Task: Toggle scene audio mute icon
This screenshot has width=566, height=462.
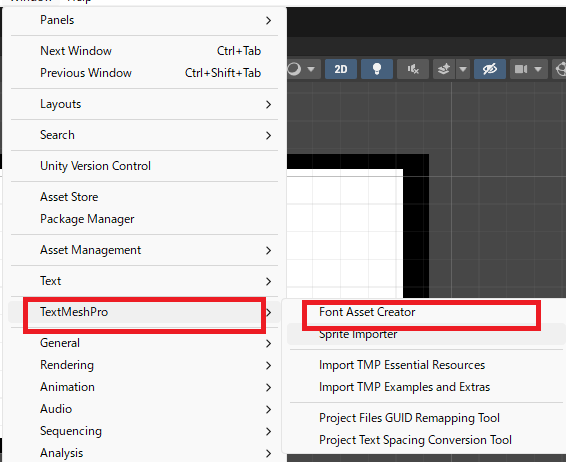Action: coord(413,69)
